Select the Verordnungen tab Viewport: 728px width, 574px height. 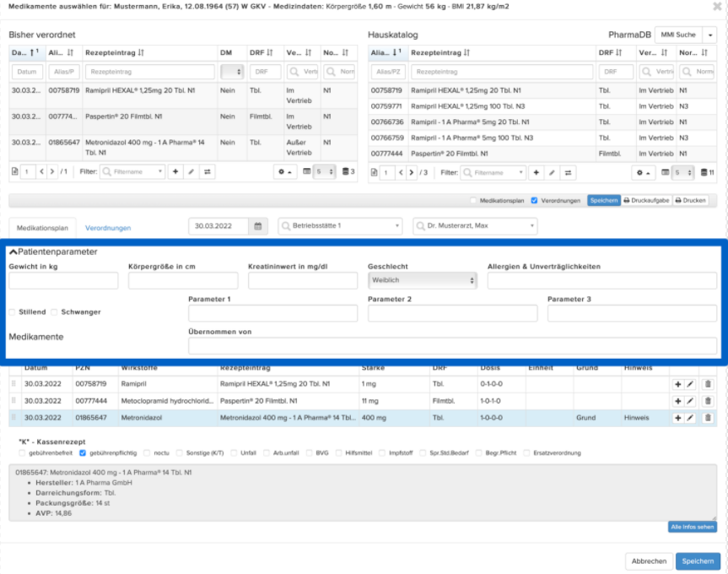point(108,228)
